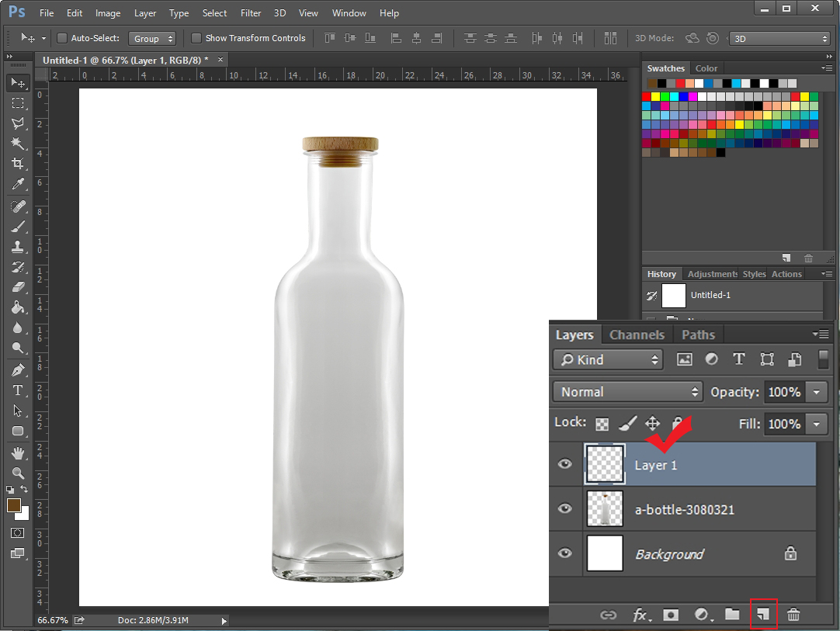Select the Background layer thumbnail

605,553
